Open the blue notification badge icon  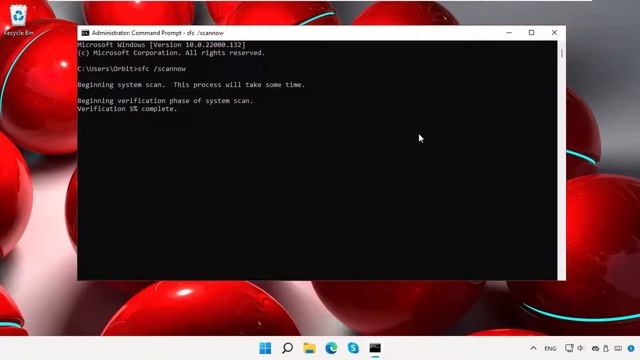point(631,348)
